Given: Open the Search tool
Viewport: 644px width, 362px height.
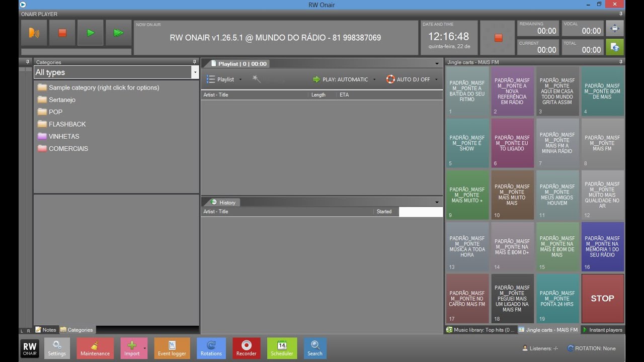Looking at the screenshot, I should 315,348.
